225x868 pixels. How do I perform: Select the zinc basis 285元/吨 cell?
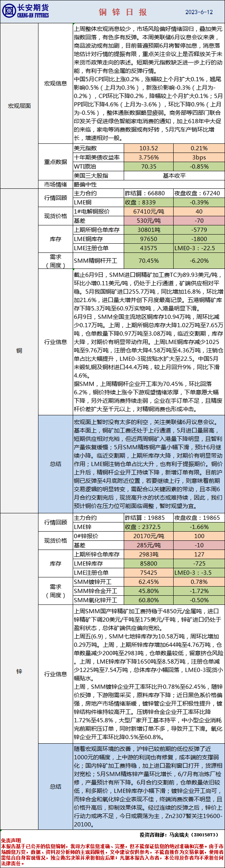click(148, 545)
